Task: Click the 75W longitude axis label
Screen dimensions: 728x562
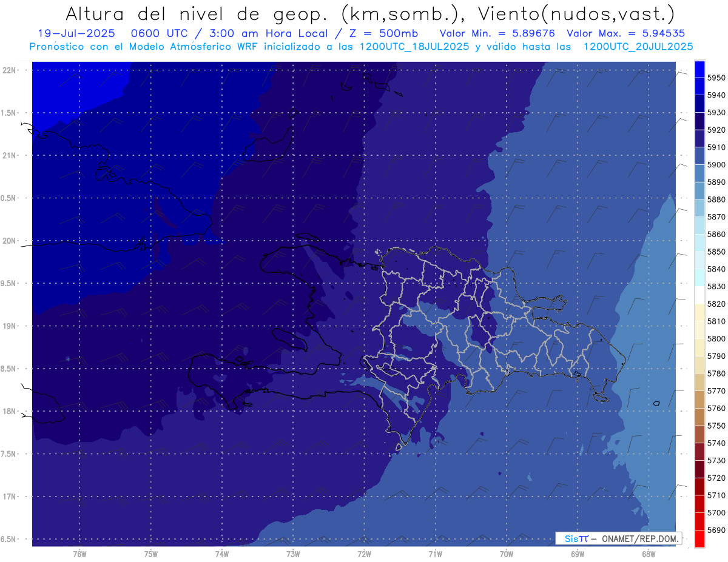Action: point(150,554)
